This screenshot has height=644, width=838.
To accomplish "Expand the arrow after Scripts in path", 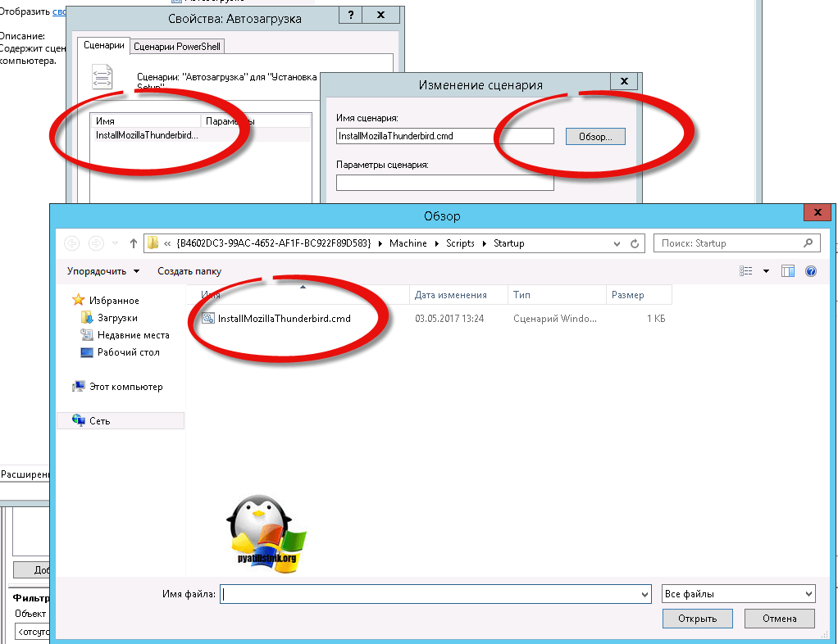I will pos(485,243).
